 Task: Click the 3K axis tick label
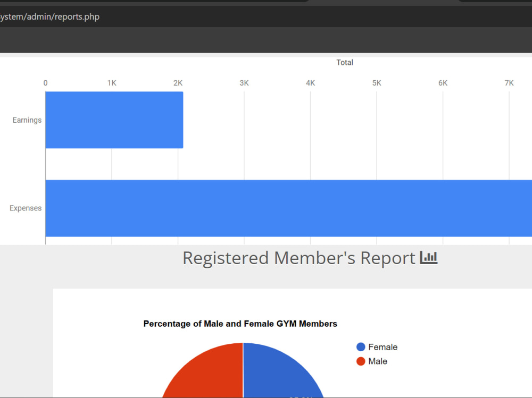pos(244,83)
